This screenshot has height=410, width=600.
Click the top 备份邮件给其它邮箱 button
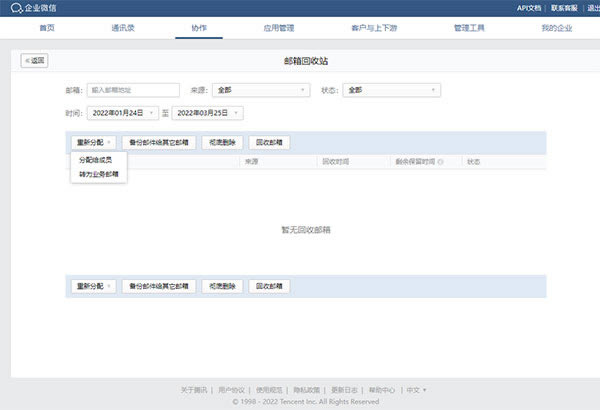point(159,142)
